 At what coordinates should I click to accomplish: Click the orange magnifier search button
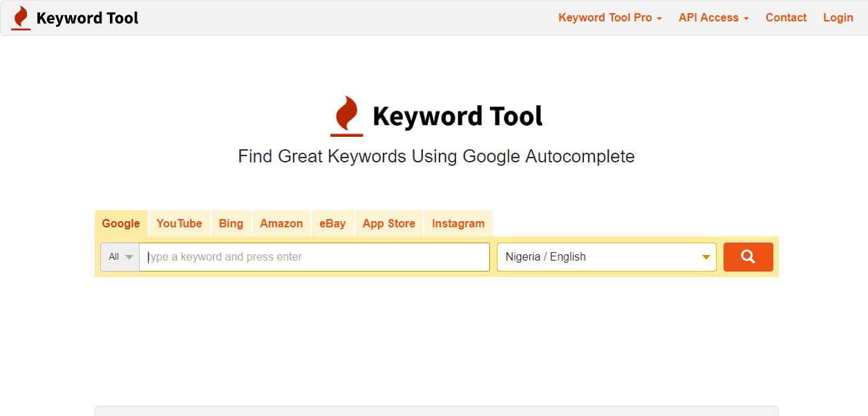click(x=748, y=257)
